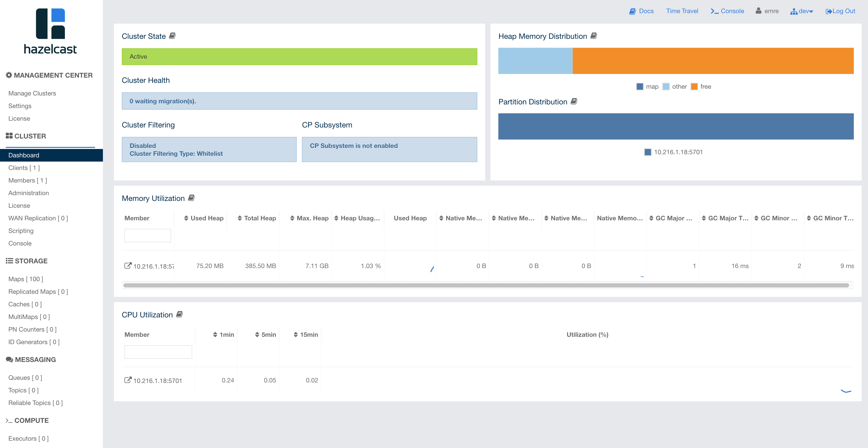Sort by GC Major Time column

[725, 218]
